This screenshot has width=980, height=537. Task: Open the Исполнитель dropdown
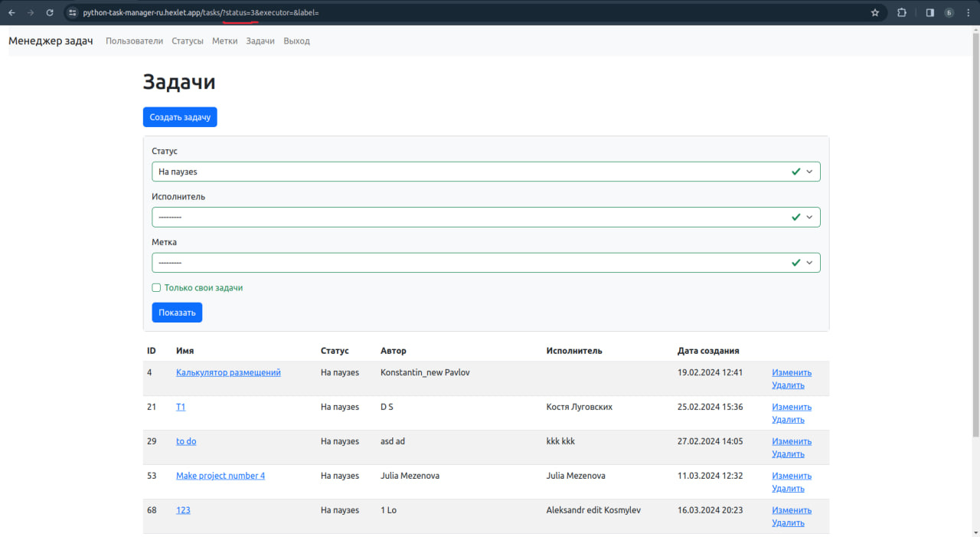pos(486,217)
